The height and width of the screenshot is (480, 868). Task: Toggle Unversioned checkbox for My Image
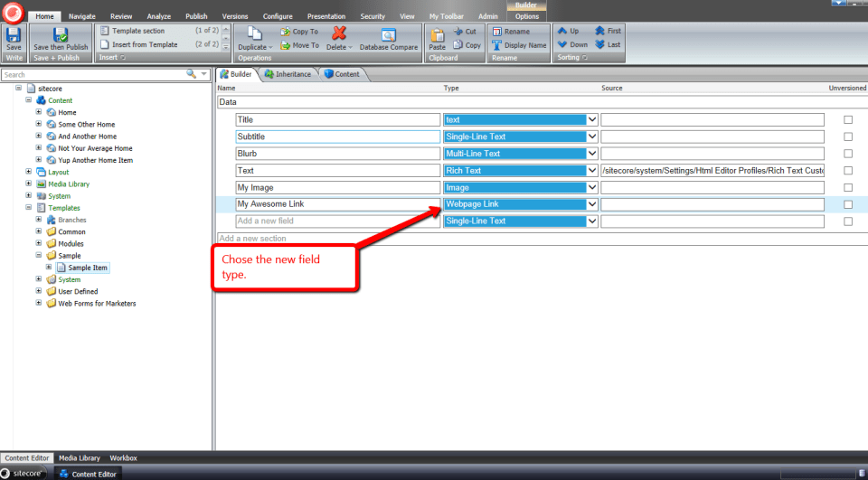coord(847,187)
